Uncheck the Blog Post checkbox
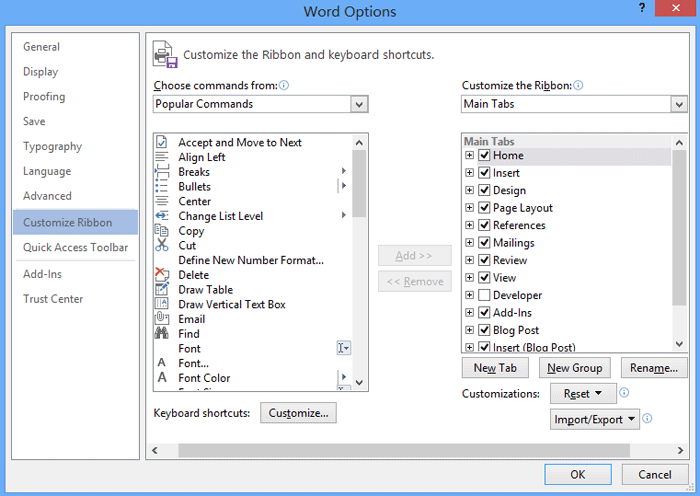The width and height of the screenshot is (700, 496). (x=484, y=329)
